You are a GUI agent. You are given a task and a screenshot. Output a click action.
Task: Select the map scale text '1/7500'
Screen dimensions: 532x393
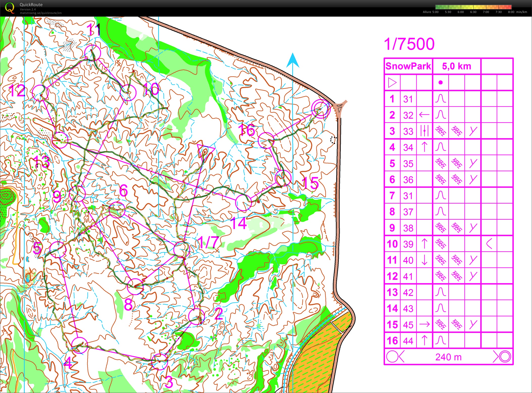point(409,44)
